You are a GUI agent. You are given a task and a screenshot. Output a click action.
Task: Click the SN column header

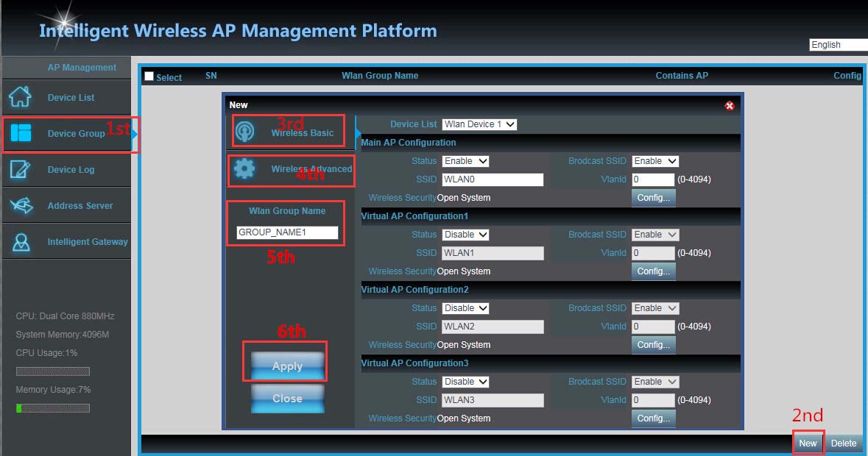pyautogui.click(x=211, y=76)
